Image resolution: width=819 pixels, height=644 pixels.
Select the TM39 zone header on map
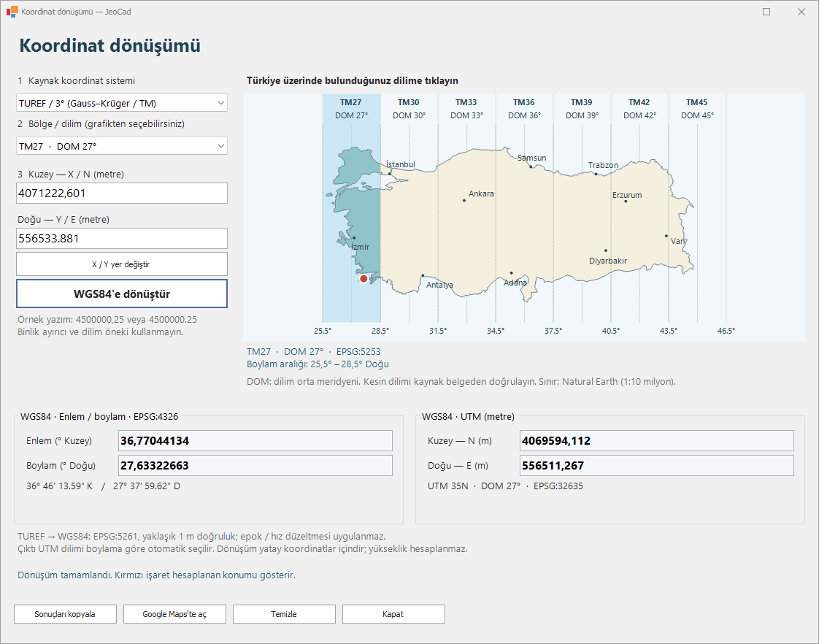pyautogui.click(x=582, y=109)
